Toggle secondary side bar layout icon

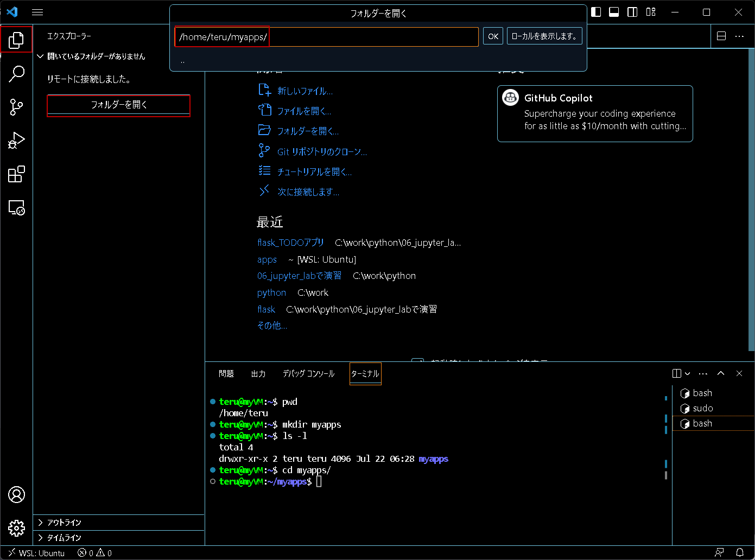point(632,12)
